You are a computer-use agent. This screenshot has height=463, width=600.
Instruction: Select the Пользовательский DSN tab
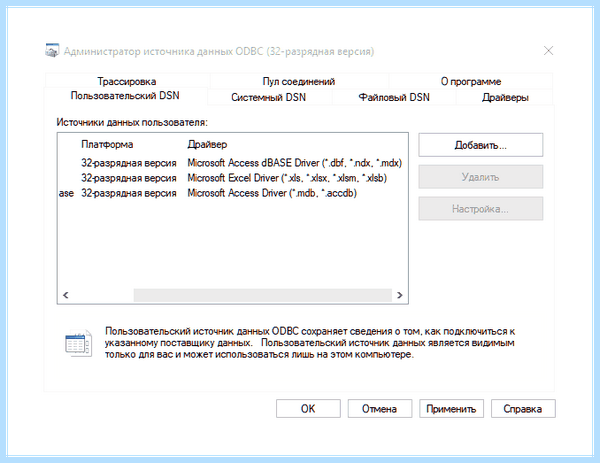pos(125,96)
